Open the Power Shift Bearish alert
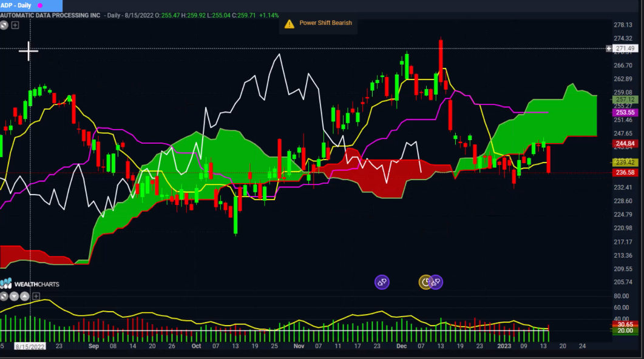The image size is (644, 359). pyautogui.click(x=318, y=24)
